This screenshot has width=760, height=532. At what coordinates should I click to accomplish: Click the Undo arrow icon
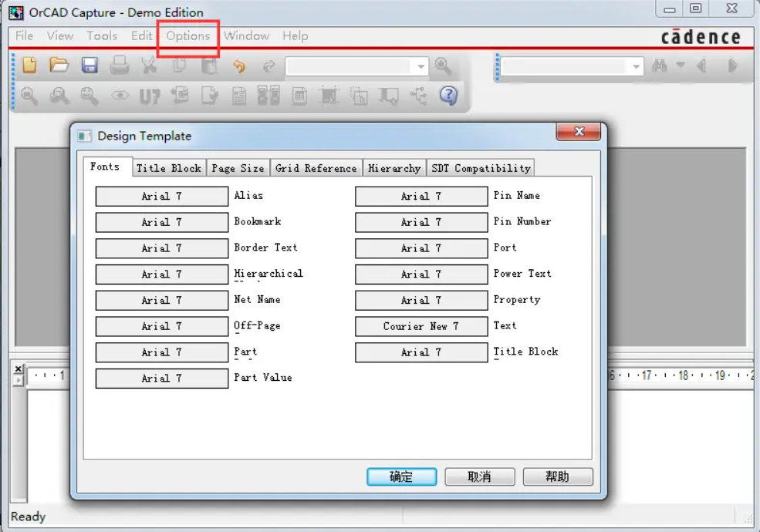click(239, 66)
